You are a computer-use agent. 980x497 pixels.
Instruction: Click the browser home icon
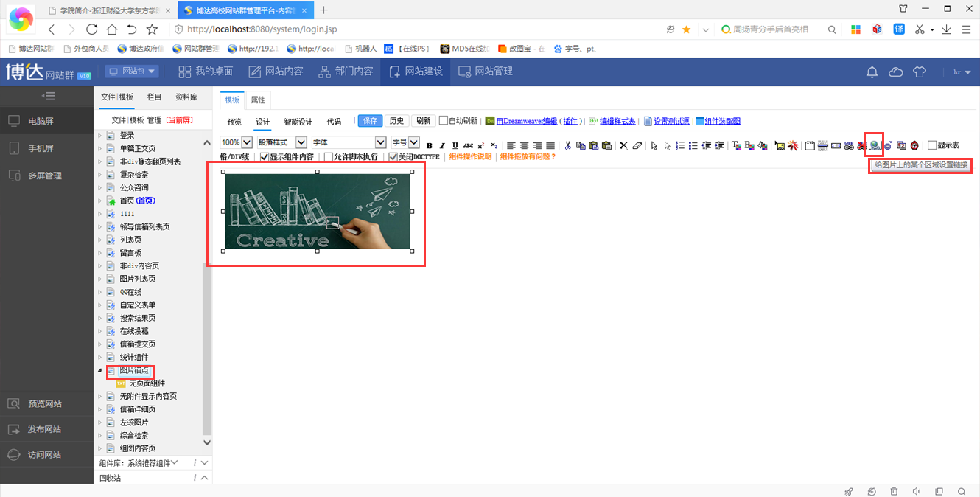pyautogui.click(x=111, y=29)
